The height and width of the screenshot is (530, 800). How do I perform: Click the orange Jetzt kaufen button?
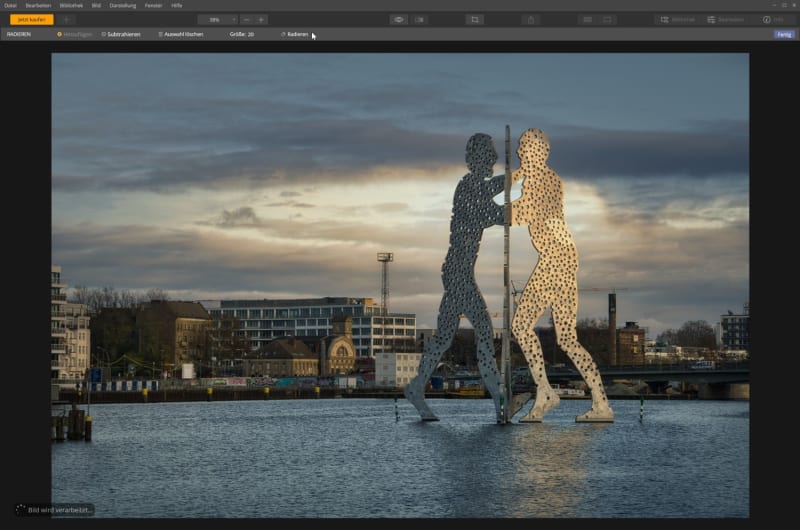(32, 19)
